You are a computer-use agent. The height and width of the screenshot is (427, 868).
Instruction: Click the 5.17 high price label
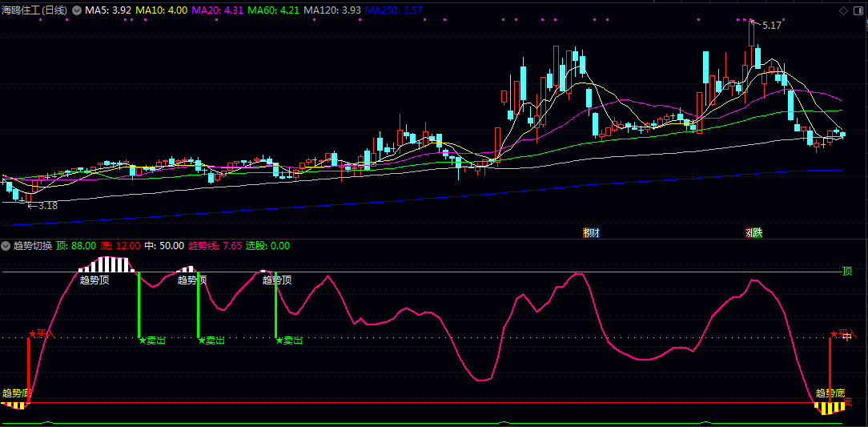771,26
